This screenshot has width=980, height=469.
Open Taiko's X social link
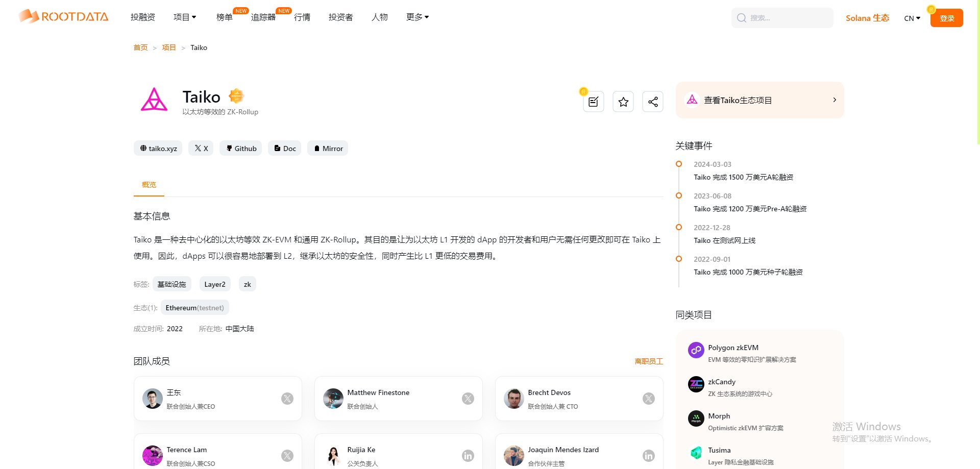201,148
